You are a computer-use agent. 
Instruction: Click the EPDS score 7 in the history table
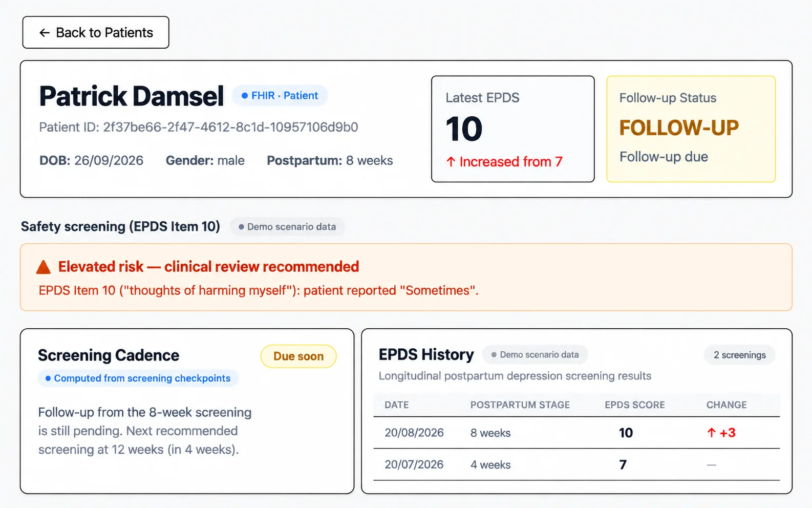[x=623, y=464]
